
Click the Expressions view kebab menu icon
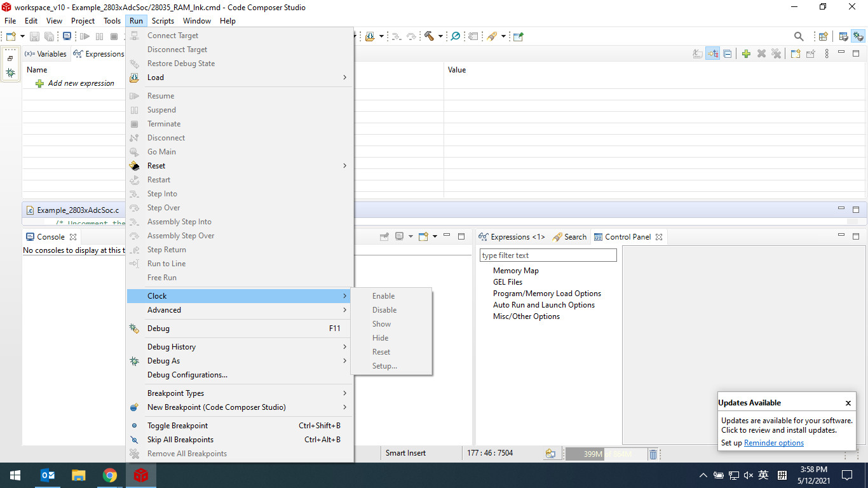click(x=827, y=54)
